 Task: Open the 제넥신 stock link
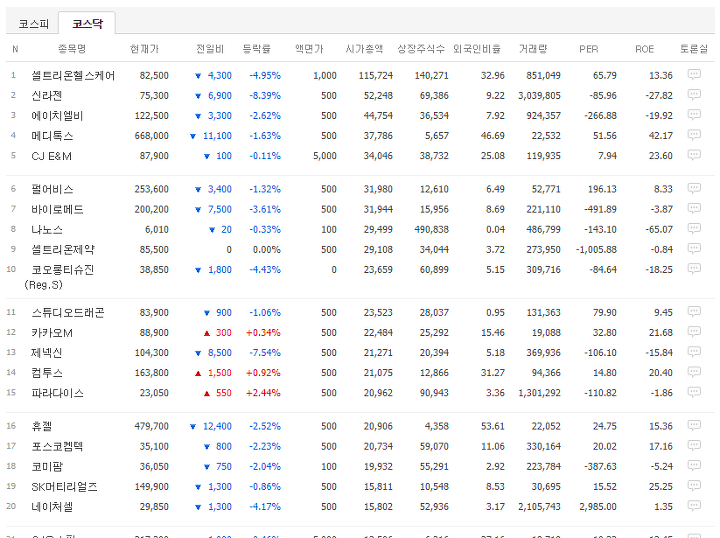(x=46, y=353)
